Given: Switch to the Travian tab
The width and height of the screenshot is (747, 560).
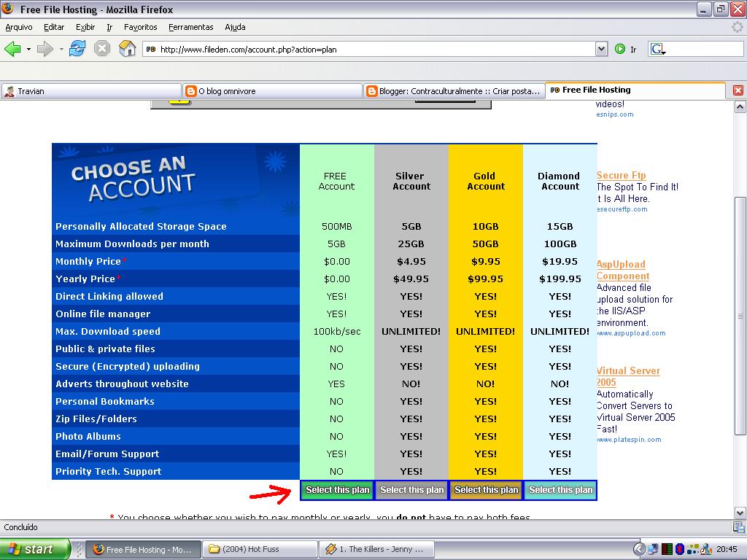Looking at the screenshot, I should pos(91,91).
